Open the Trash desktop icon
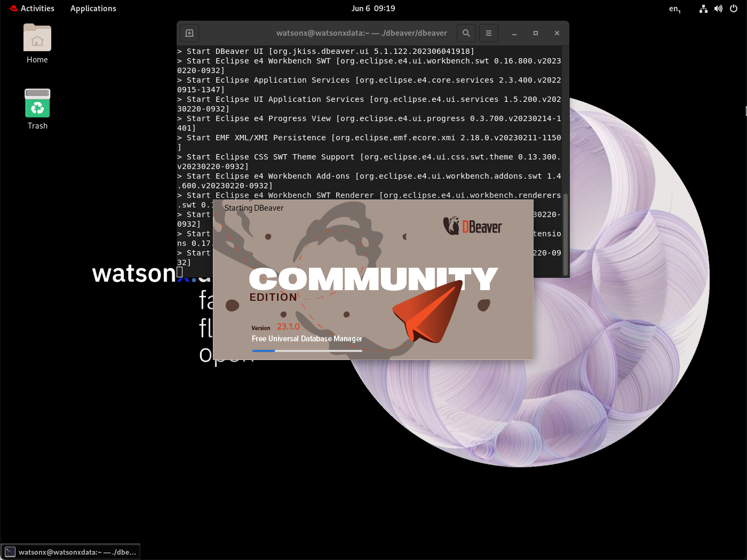 pyautogui.click(x=37, y=109)
